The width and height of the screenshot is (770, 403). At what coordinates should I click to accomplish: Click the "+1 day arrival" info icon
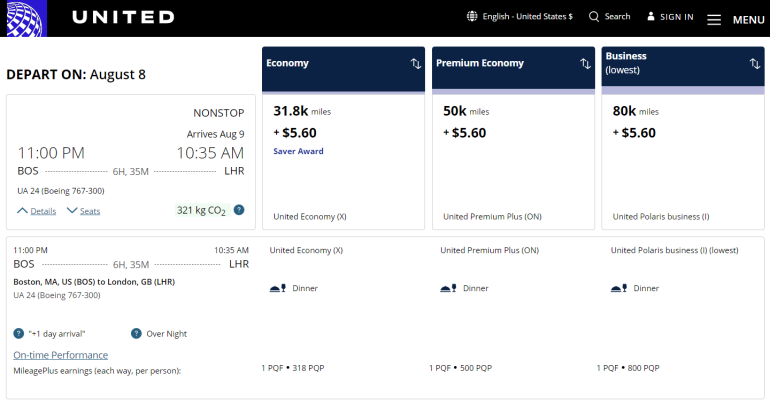click(x=19, y=333)
